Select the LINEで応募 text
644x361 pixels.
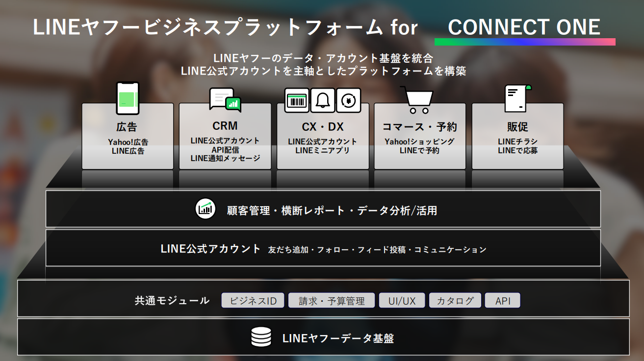518,150
